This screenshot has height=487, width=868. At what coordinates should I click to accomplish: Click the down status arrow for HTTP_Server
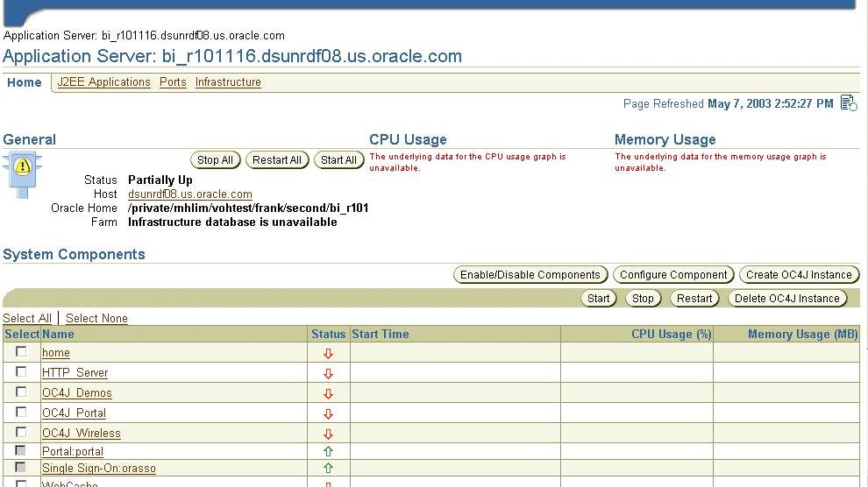(328, 374)
